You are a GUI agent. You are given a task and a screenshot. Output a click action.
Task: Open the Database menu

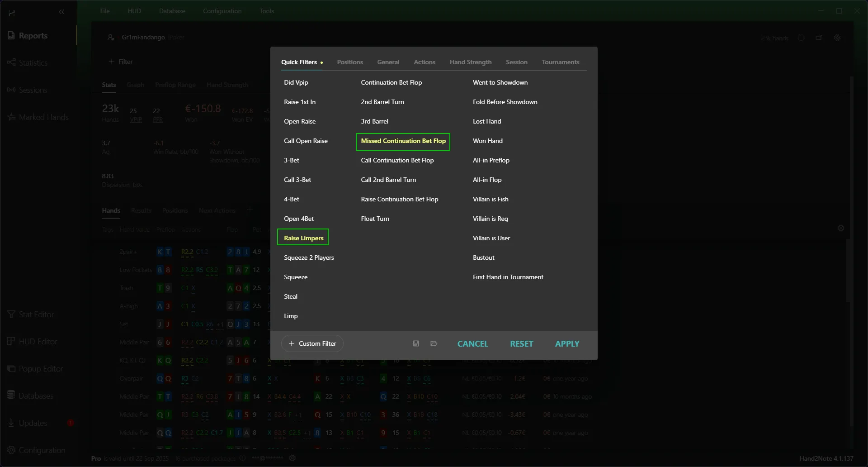pyautogui.click(x=172, y=11)
